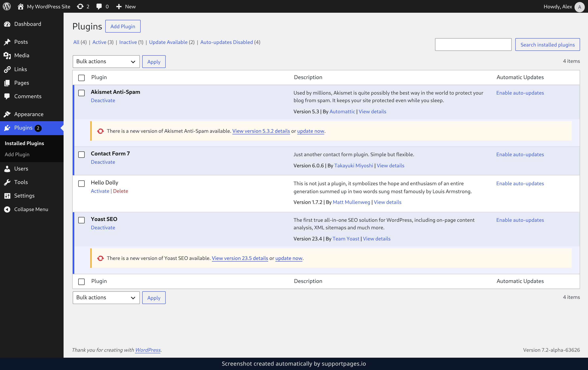Click the Dashboard gauge icon
Image resolution: width=588 pixels, height=370 pixels.
click(7, 24)
